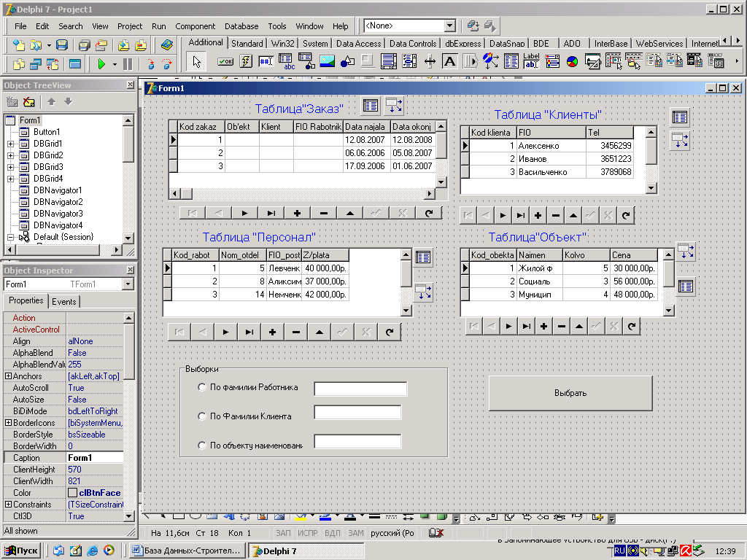
Task: Click the New Items toolbar icon
Action: click(18, 44)
